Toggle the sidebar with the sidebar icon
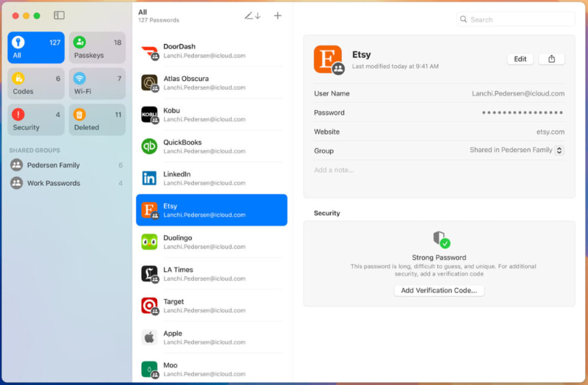588x385 pixels. pos(59,15)
